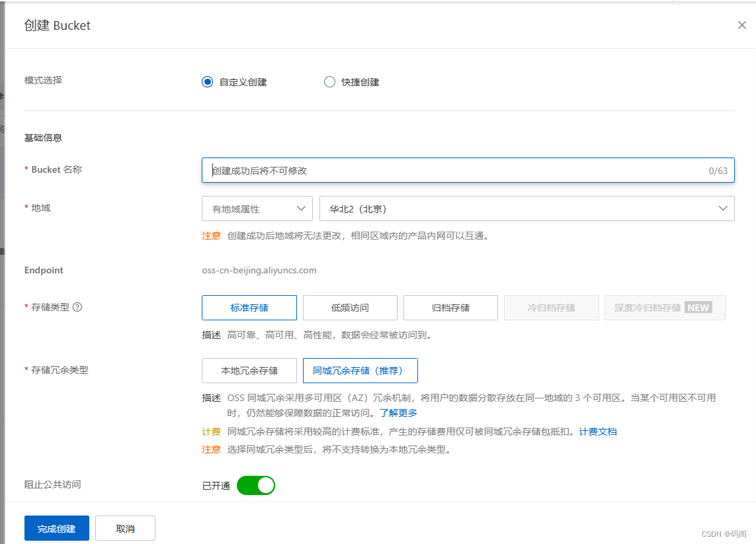756x544 pixels.
Task: Open the 有地域属性 dropdown
Action: click(x=257, y=208)
